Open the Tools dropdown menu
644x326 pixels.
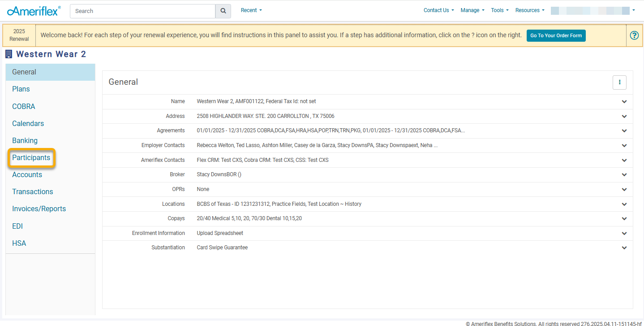tap(499, 10)
